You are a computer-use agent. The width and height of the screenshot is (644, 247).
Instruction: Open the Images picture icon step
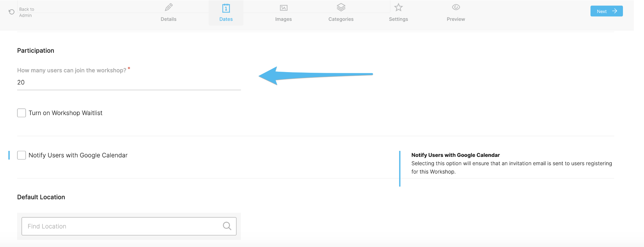click(284, 8)
